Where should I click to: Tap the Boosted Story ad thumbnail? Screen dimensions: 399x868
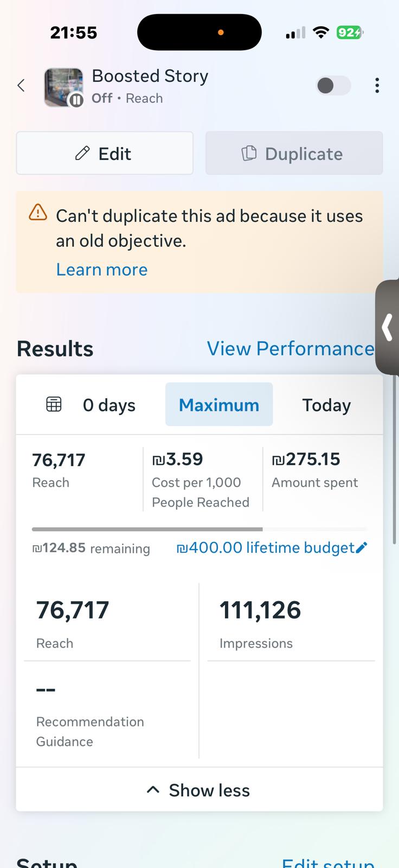pos(63,87)
